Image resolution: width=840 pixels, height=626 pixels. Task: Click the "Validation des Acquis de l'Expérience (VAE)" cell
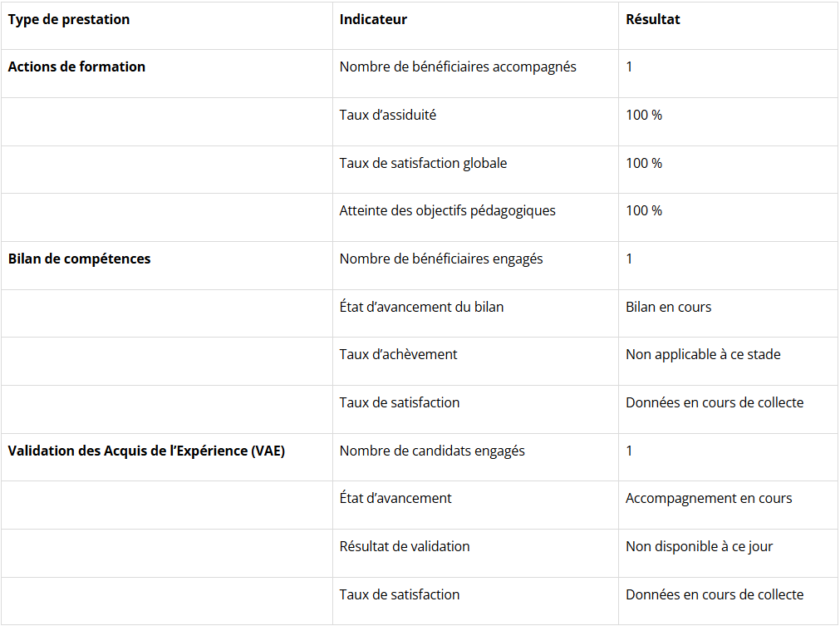[x=146, y=451]
